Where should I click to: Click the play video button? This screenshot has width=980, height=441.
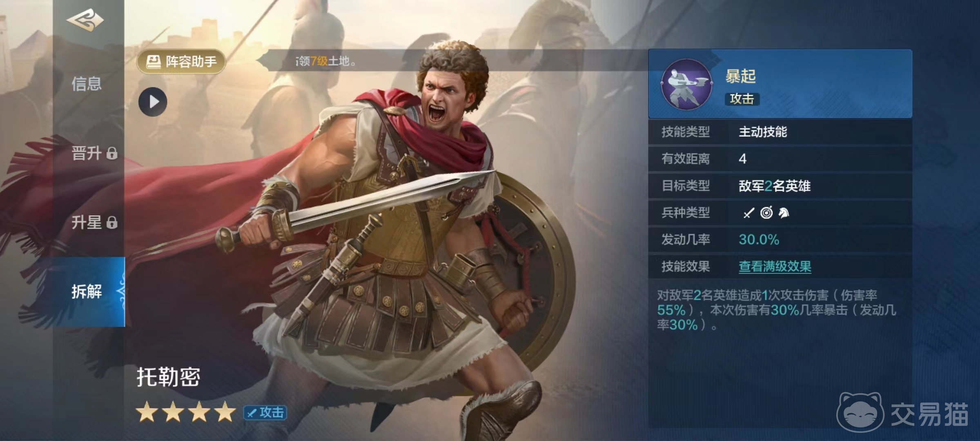[153, 102]
